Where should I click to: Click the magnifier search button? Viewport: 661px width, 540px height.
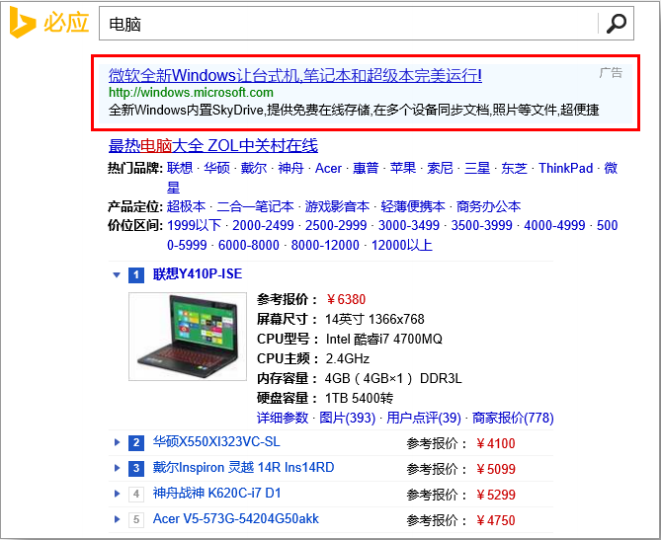pos(616,24)
